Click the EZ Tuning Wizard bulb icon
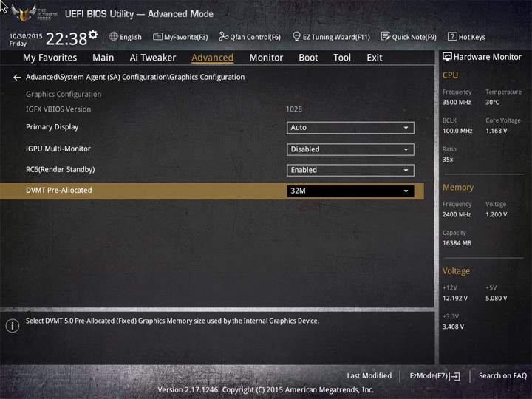Viewport: 532px width, 399px height. (x=296, y=37)
